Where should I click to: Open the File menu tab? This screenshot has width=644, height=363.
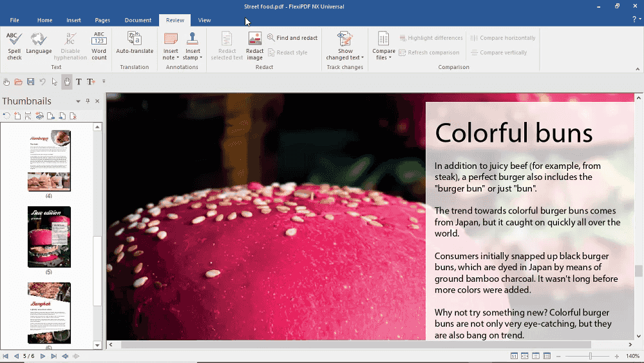(x=14, y=20)
